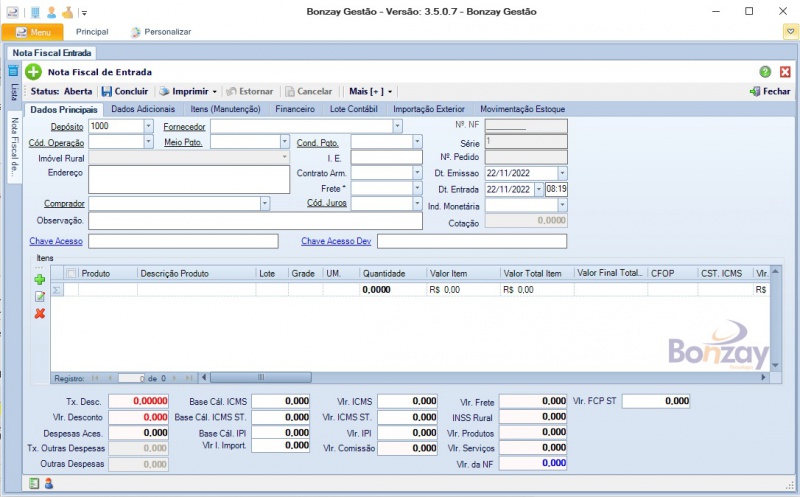Open the green help question mark icon
This screenshot has height=497, width=800.
point(765,72)
